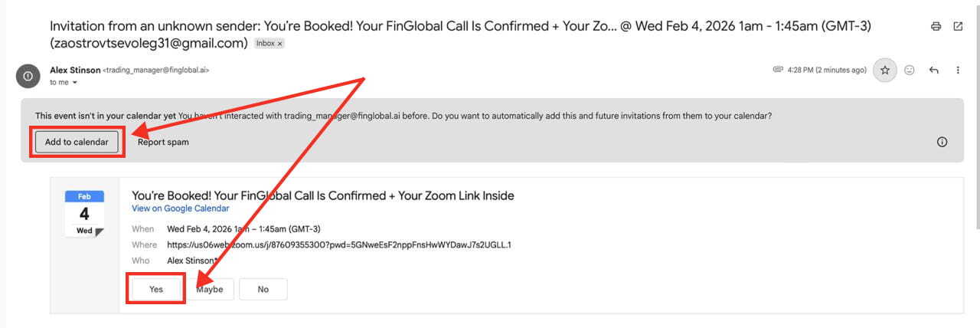Image resolution: width=980 pixels, height=328 pixels.
Task: Click the info icon in the gray banner
Action: (x=942, y=142)
